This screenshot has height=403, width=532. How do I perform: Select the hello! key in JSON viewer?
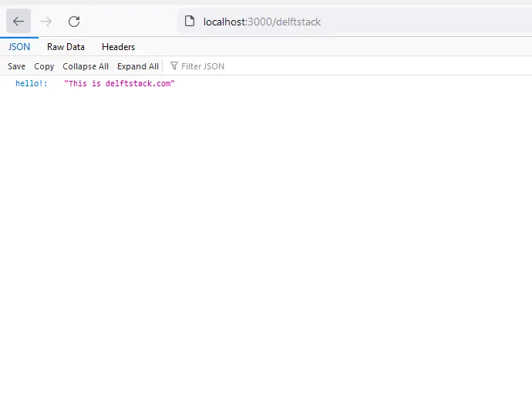(31, 83)
